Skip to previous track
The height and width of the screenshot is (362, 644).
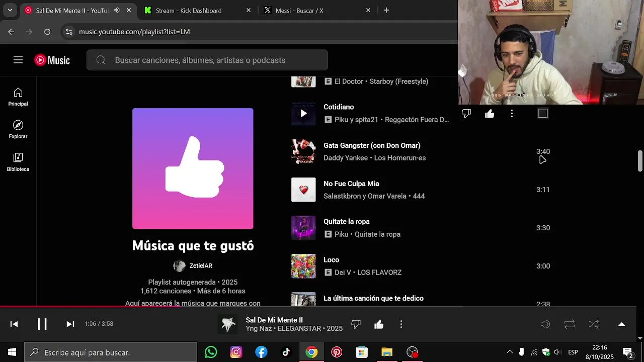click(14, 324)
